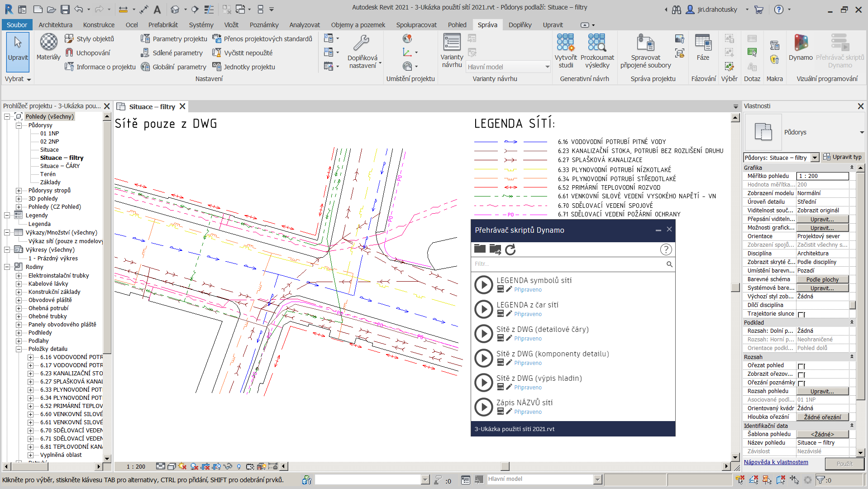Click Přenos projektových standardů
The height and width of the screenshot is (489, 868).
point(262,39)
